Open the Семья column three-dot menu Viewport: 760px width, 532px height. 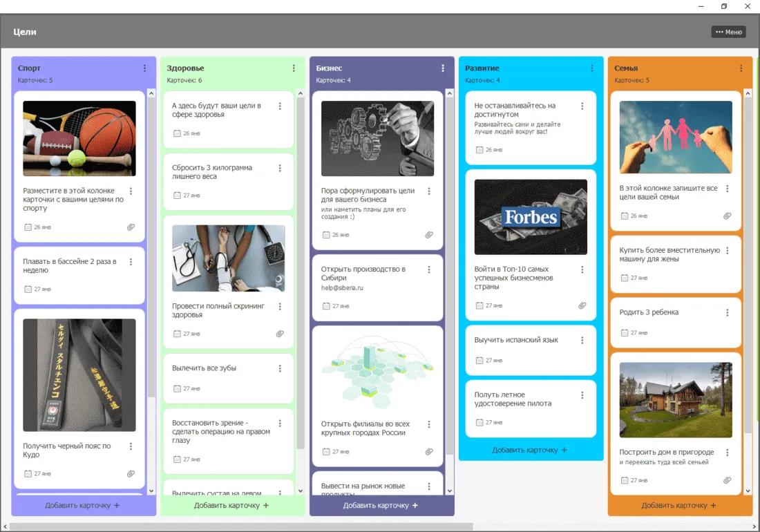click(741, 68)
